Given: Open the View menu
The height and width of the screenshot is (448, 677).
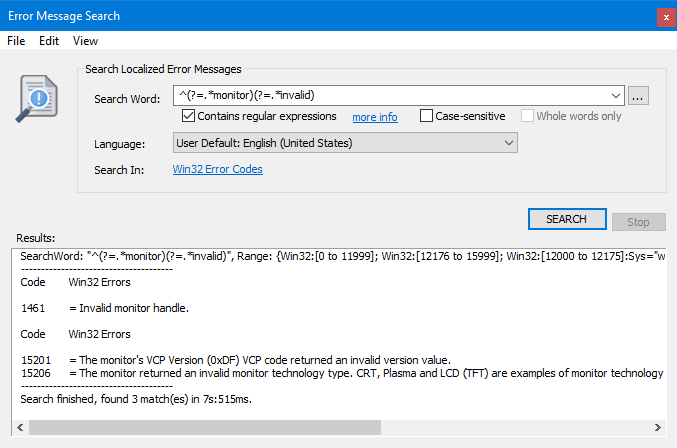Looking at the screenshot, I should pyautogui.click(x=85, y=41).
